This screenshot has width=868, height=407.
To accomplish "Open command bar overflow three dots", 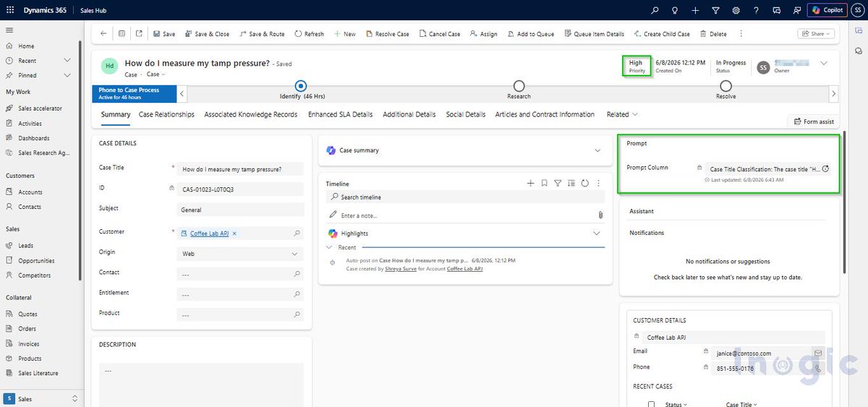I will 741,34.
